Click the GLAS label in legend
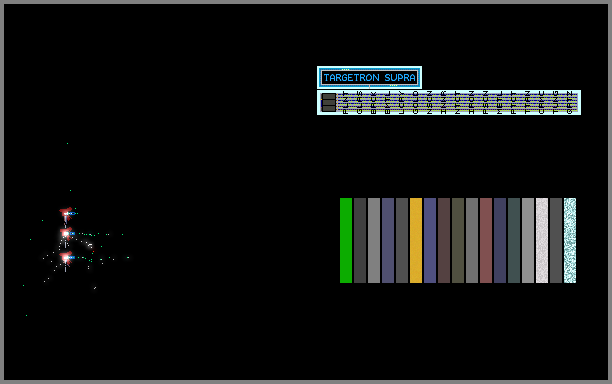The height and width of the screenshot is (384, 612). click(x=359, y=103)
